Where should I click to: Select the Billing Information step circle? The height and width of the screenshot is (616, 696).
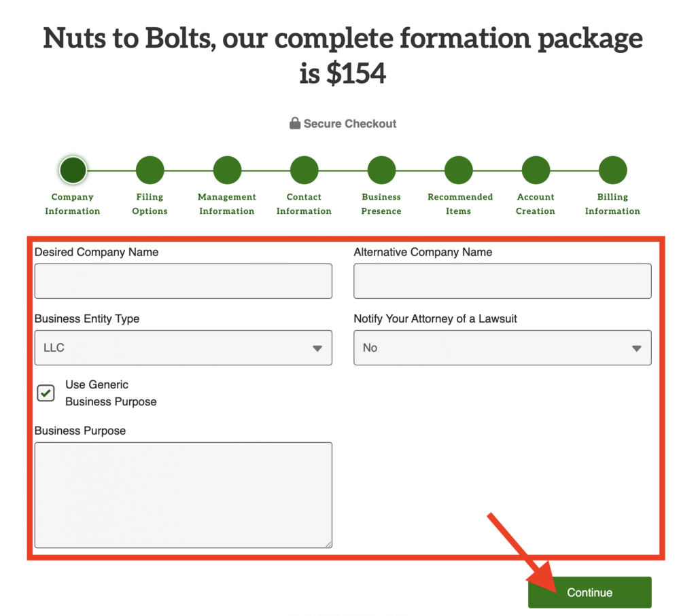pyautogui.click(x=612, y=170)
